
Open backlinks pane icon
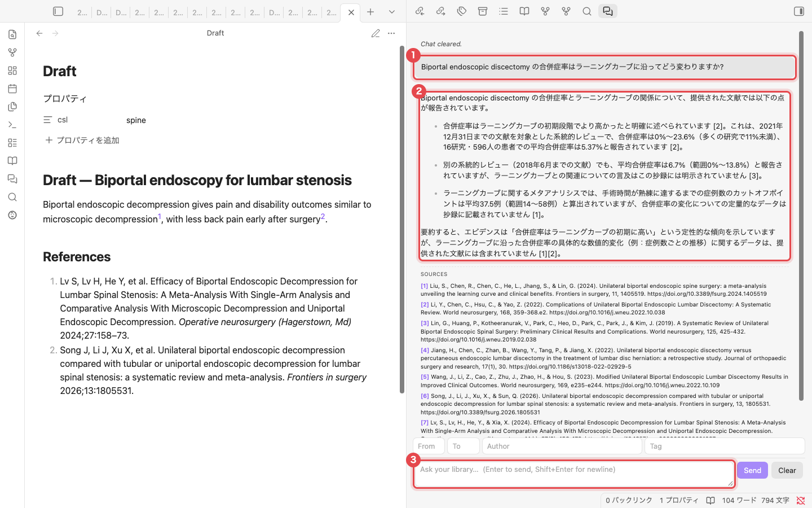(420, 11)
